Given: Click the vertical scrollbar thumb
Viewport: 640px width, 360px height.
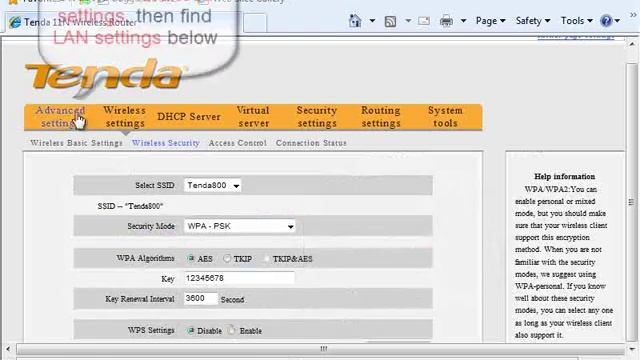Looking at the screenshot, I should [x=632, y=202].
